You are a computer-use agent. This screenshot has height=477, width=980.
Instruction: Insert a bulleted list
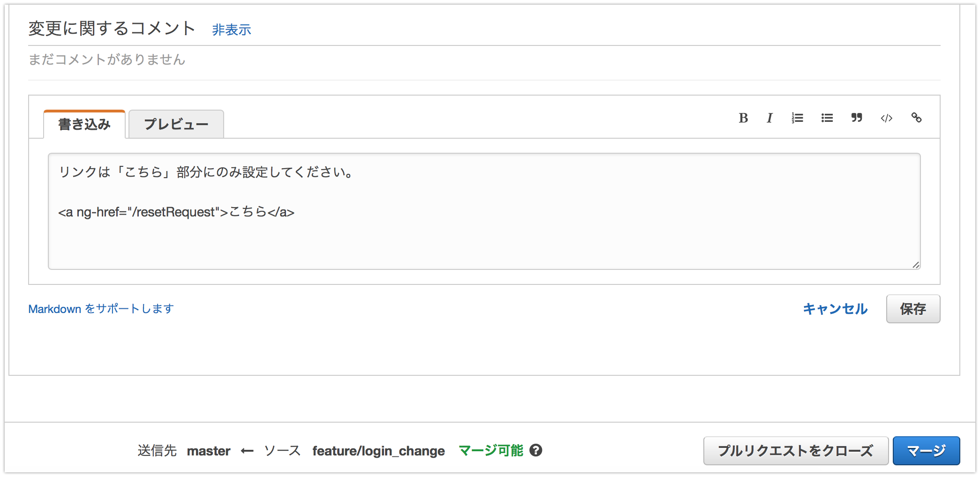coord(827,118)
